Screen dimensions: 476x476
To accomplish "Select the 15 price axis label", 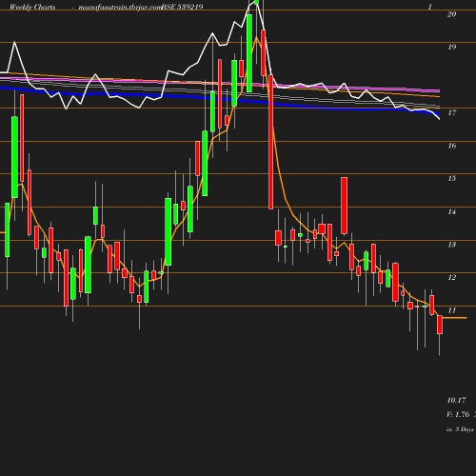I will (x=452, y=178).
